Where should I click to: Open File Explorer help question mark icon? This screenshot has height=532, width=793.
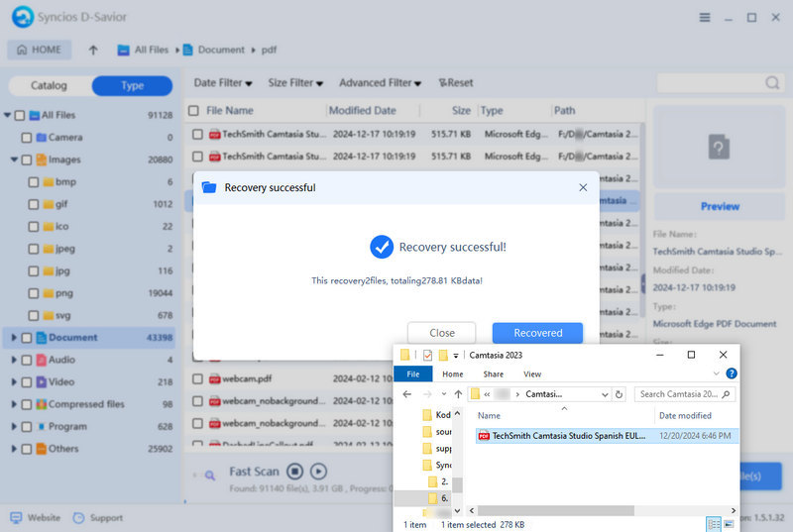[x=732, y=374]
